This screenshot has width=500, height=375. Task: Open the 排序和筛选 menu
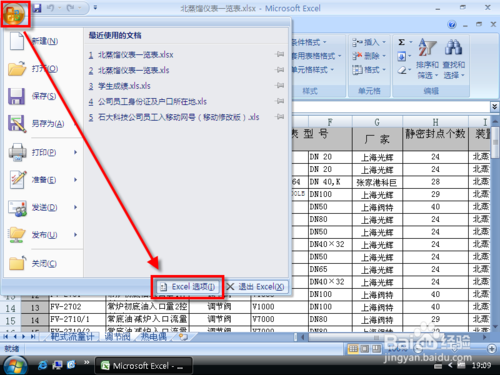(x=427, y=59)
